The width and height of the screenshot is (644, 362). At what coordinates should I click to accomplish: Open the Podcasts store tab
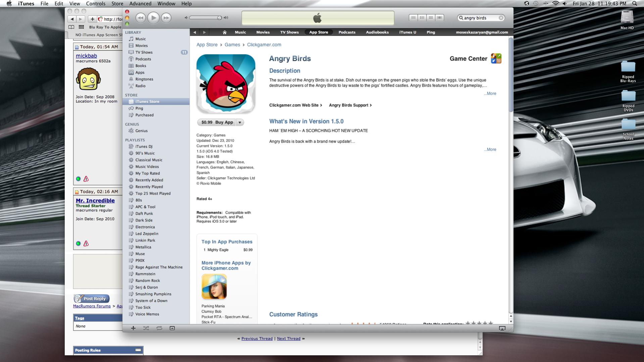(347, 32)
